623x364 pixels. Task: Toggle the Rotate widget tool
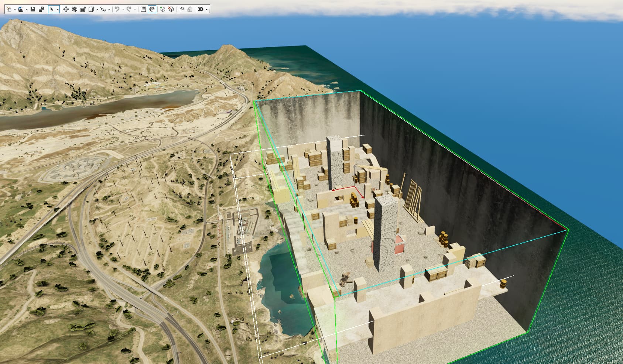pos(74,9)
